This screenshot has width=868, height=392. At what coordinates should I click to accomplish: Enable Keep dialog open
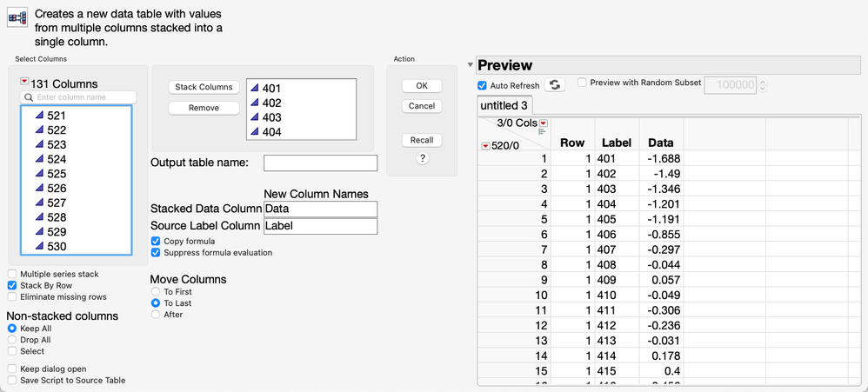[x=12, y=369]
